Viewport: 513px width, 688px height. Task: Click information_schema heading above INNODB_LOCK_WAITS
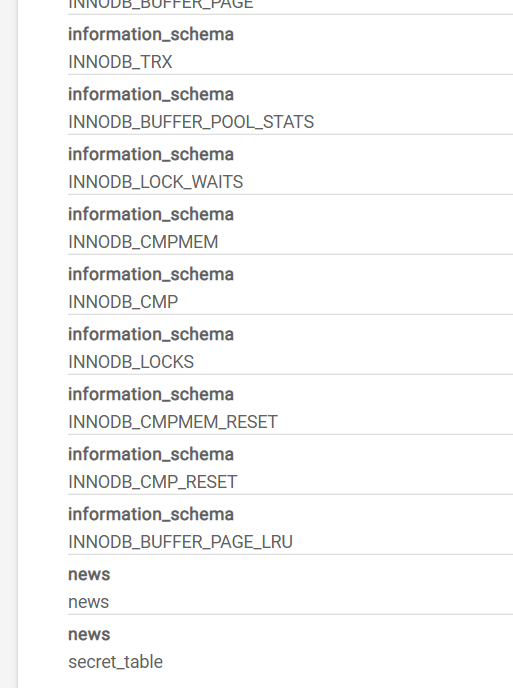[151, 154]
